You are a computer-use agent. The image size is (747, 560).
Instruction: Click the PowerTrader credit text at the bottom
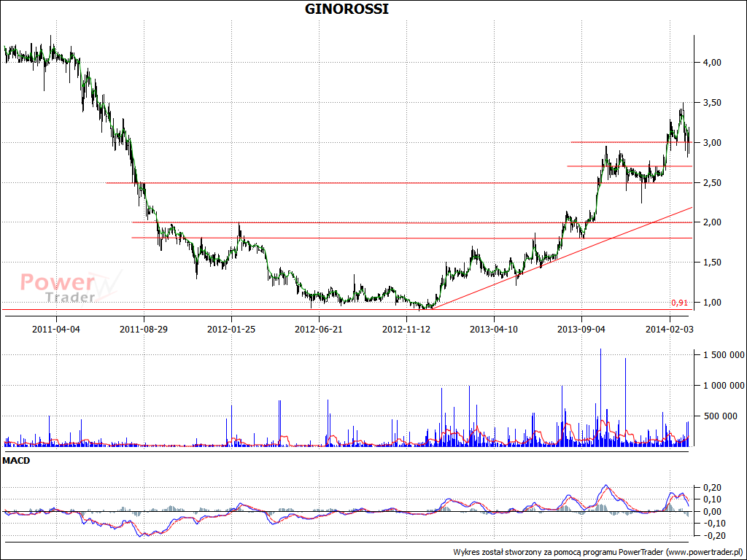click(598, 553)
